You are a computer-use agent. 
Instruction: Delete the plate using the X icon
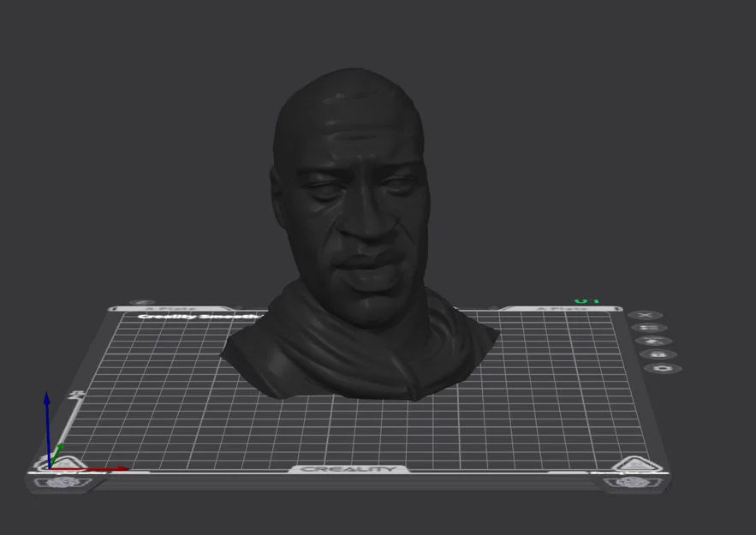[645, 315]
